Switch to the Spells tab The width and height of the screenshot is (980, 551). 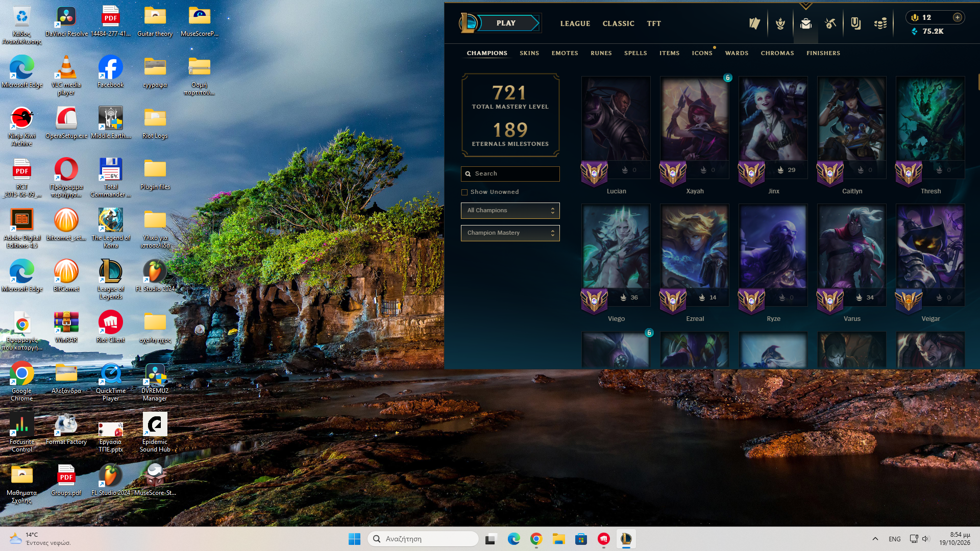pos(635,53)
